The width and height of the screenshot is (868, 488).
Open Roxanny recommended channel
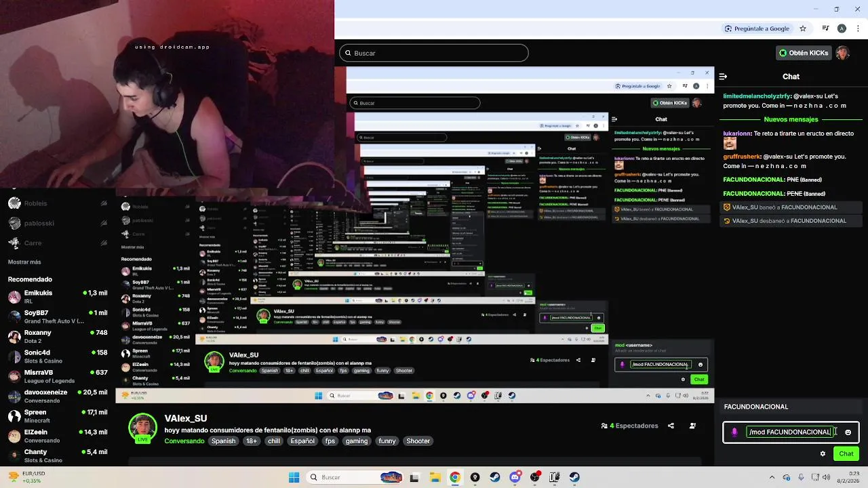[58, 337]
